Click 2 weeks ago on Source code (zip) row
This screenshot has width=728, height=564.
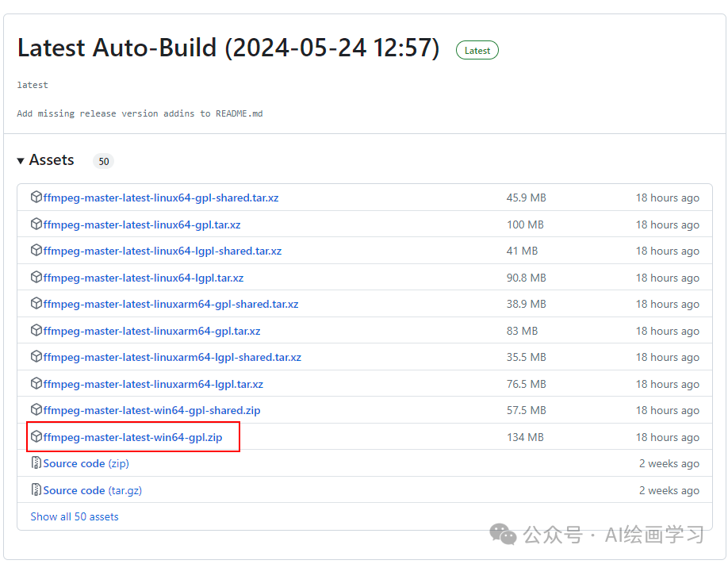669,463
